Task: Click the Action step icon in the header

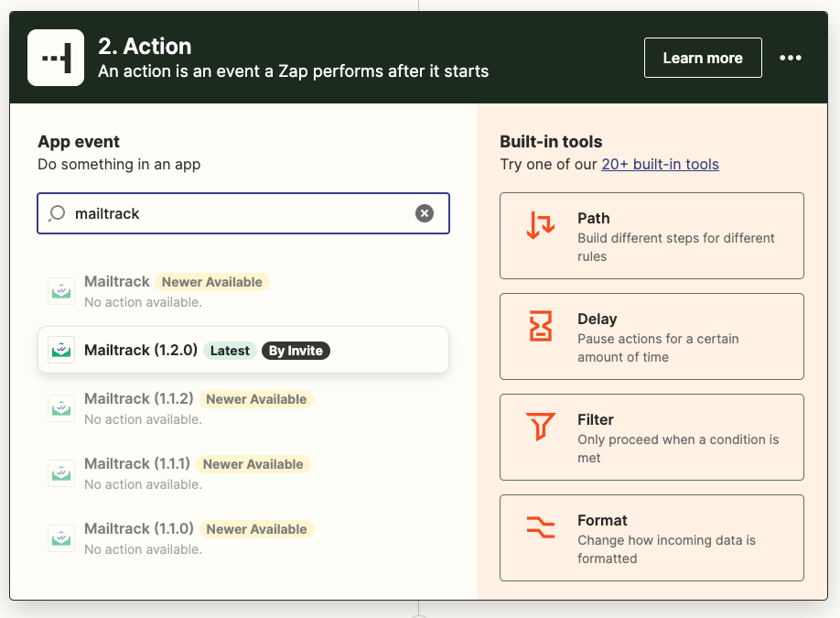Action: 56,57
